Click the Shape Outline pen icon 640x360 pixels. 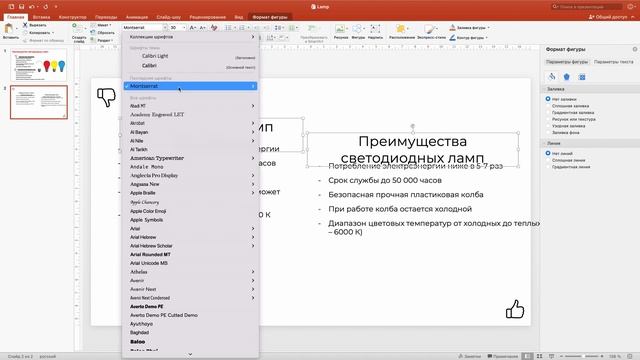tap(452, 38)
